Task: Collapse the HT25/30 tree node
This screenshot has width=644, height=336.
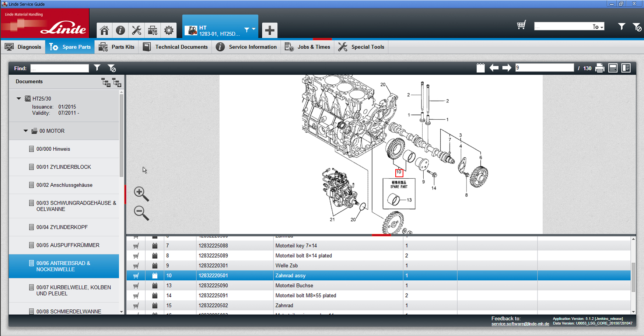Action: coord(19,98)
